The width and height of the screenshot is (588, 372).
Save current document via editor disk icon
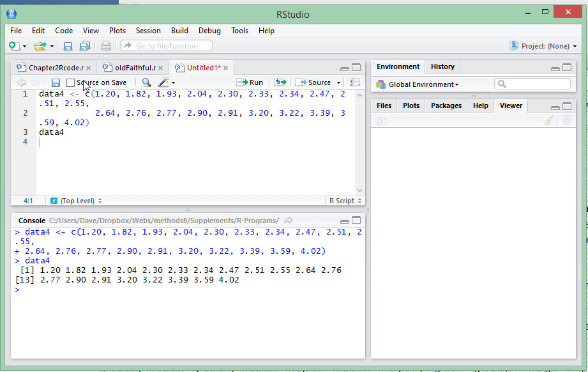(56, 82)
